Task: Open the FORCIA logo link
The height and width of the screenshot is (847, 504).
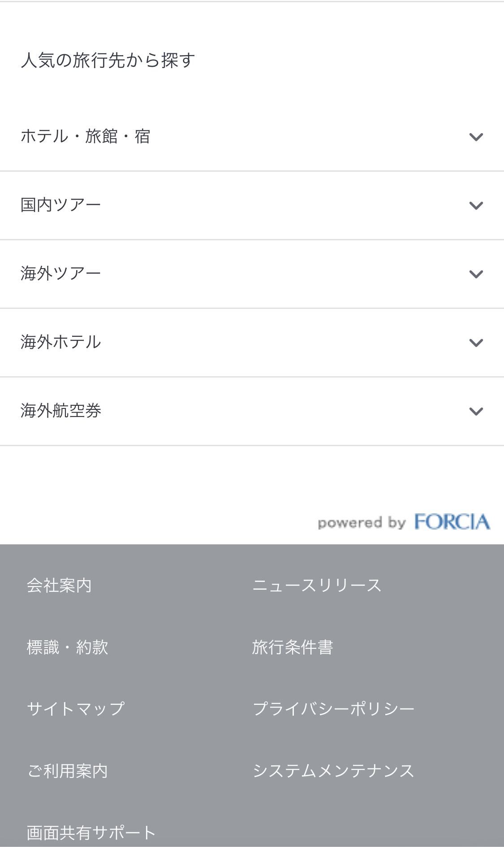Action: click(x=452, y=522)
